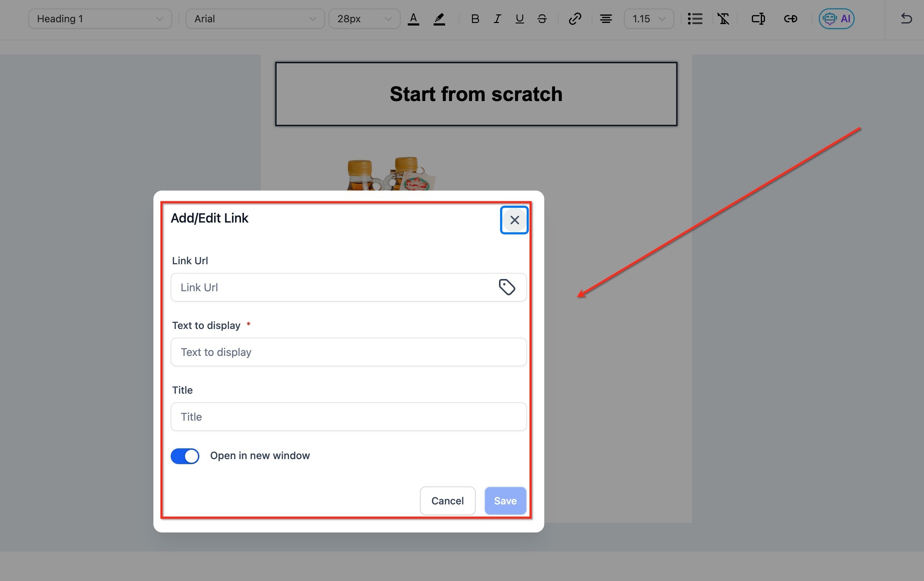The width and height of the screenshot is (924, 581).
Task: Click the clear formatting icon
Action: [x=723, y=18]
